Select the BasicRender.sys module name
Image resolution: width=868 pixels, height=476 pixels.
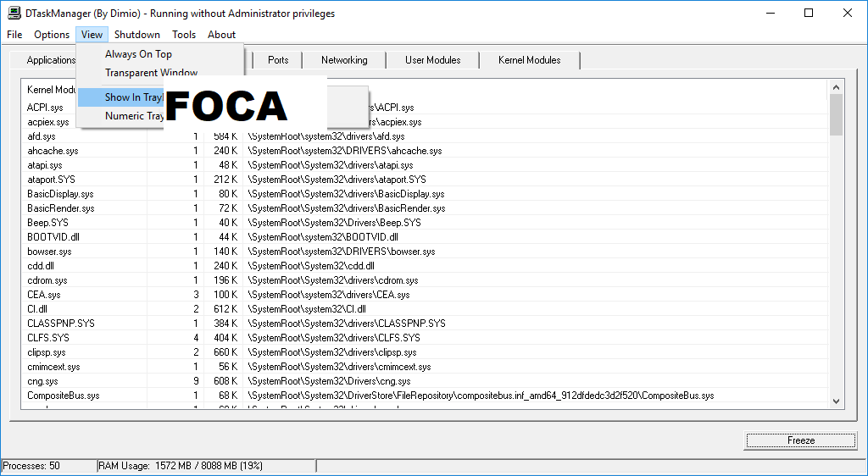point(61,208)
